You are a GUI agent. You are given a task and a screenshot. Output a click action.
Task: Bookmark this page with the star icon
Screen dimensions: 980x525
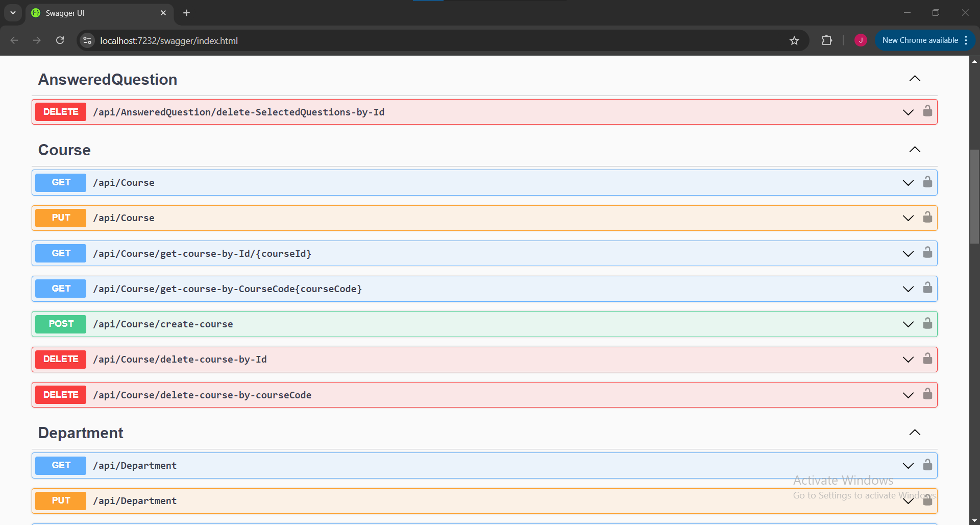[794, 41]
